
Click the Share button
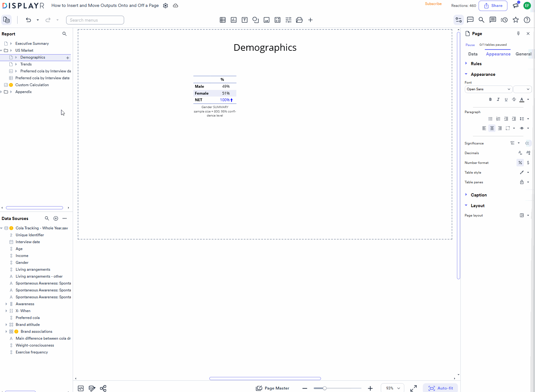pyautogui.click(x=493, y=6)
